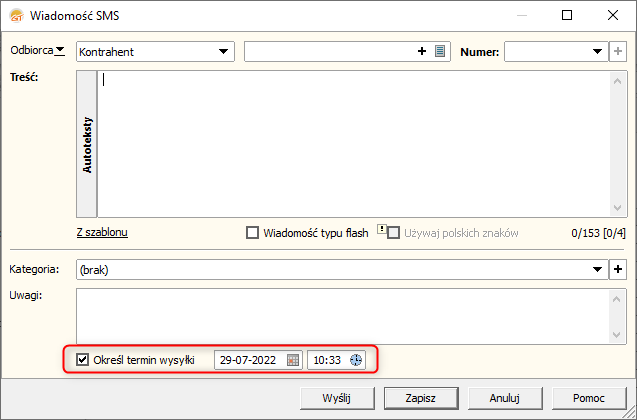Toggle the Używaj polskich znaków checkbox
The height and width of the screenshot is (420, 637).
coord(393,233)
